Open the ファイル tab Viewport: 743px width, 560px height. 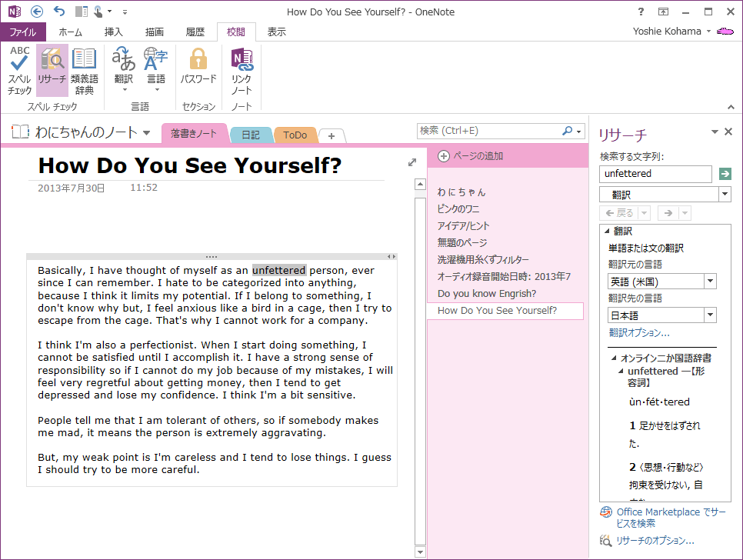23,32
